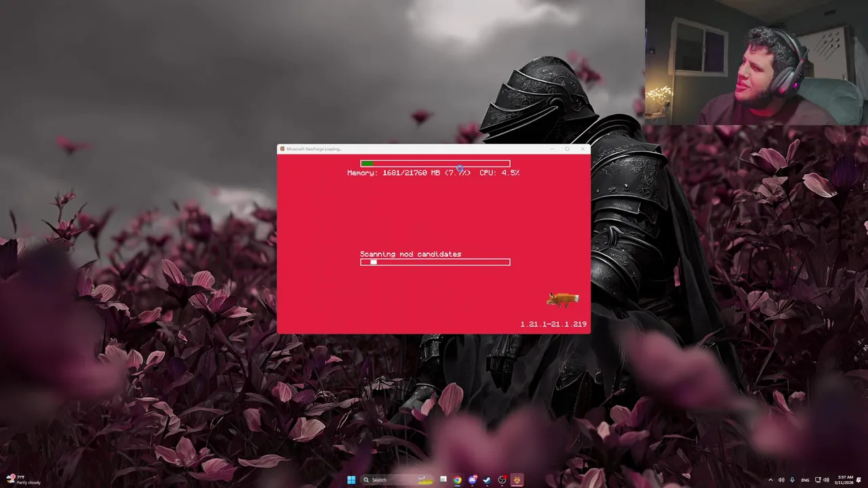The width and height of the screenshot is (868, 488).
Task: Open Google Chrome from the taskbar
Action: click(458, 480)
